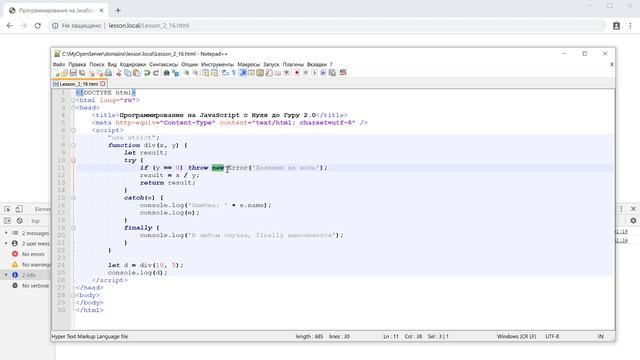Collapse the try block fold on line 10
This screenshot has height=360, width=640.
click(73, 160)
